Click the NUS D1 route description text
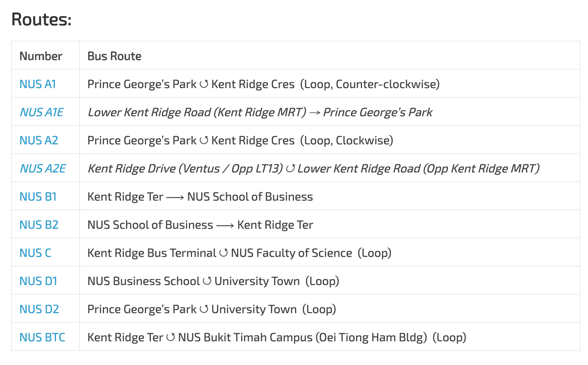The image size is (588, 365). 213,281
